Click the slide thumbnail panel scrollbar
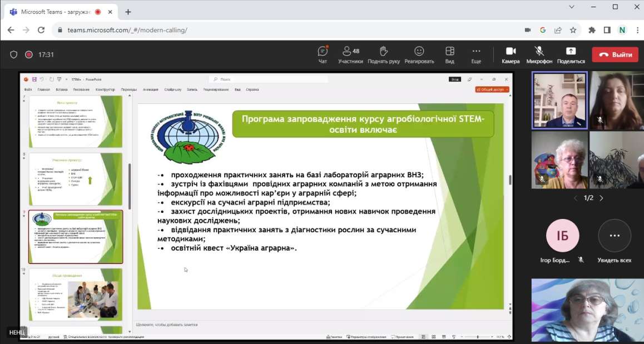This screenshot has width=644, height=344. (130, 186)
